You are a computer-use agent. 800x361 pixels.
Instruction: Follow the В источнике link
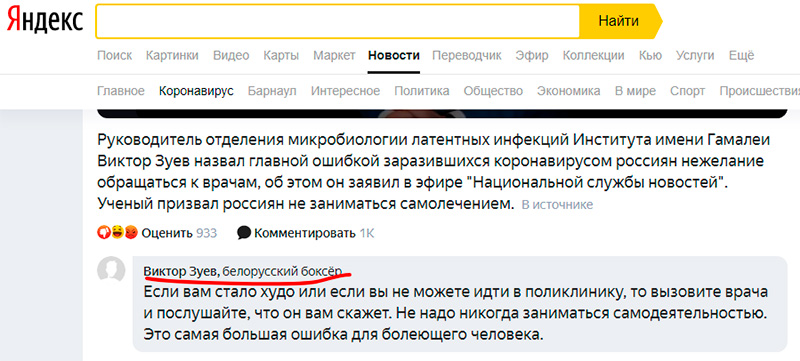(x=557, y=205)
